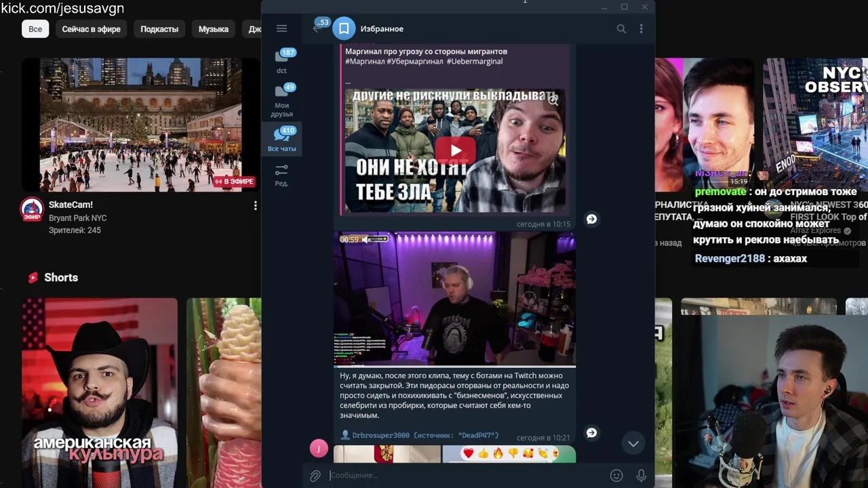This screenshot has width=868, height=488.
Task: Search in the Избранное chat
Action: click(x=621, y=28)
